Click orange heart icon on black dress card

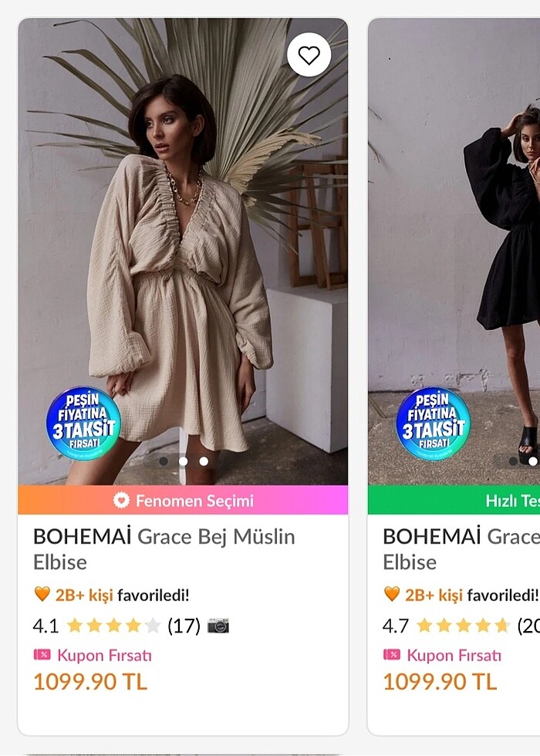pos(391,595)
